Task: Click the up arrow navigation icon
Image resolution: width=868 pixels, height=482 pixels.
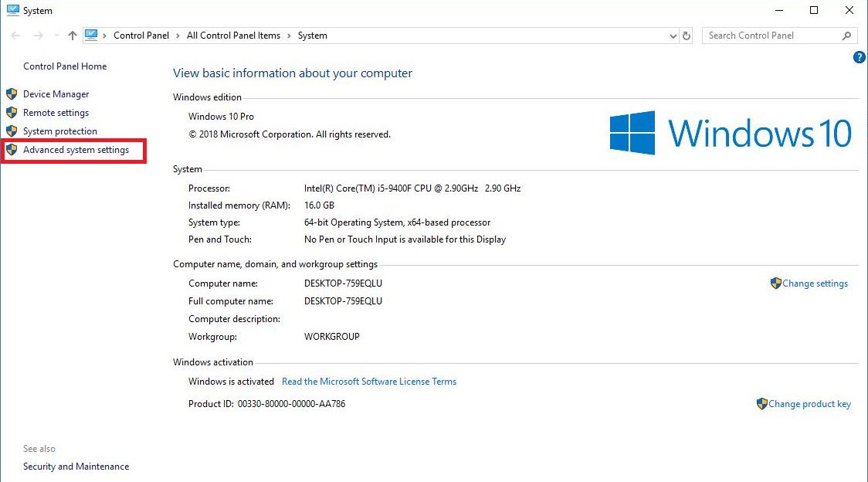Action: pos(73,36)
